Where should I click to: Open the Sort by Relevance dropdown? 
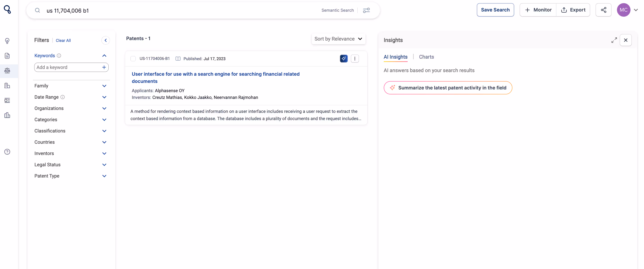pyautogui.click(x=338, y=39)
